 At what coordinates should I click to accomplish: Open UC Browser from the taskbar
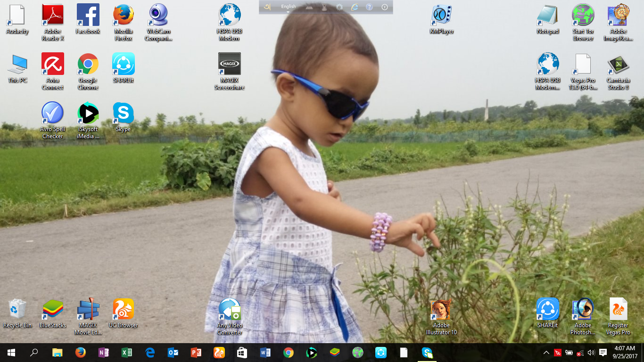click(x=219, y=353)
